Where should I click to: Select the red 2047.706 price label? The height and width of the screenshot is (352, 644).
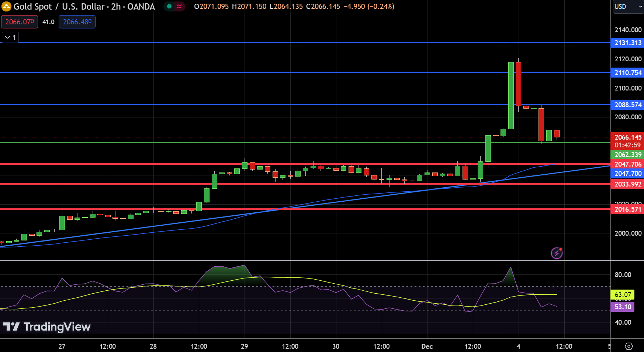tap(627, 164)
